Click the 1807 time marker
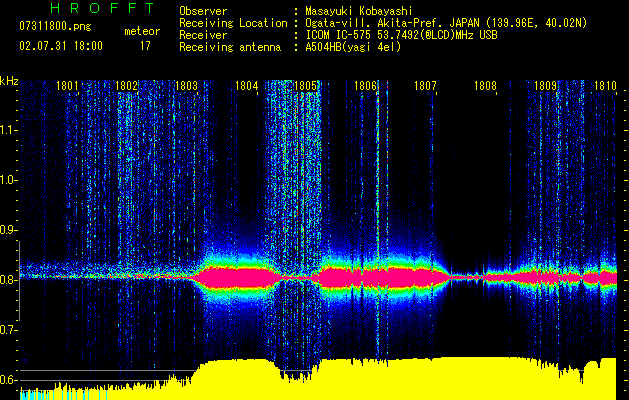Image resolution: width=629 pixels, height=400 pixels. coord(425,86)
